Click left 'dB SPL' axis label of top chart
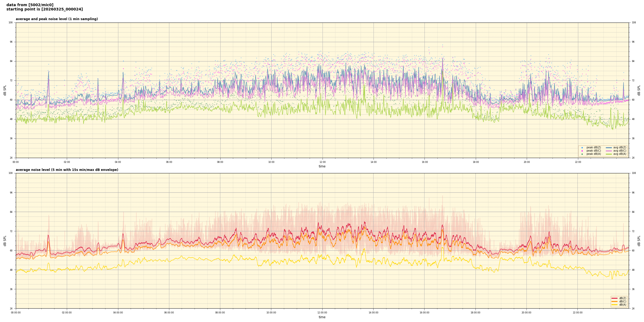The height and width of the screenshot is (322, 644). tap(5, 90)
